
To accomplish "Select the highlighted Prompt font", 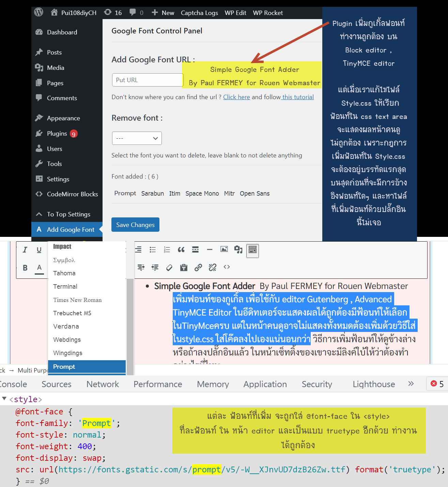I will (x=87, y=366).
